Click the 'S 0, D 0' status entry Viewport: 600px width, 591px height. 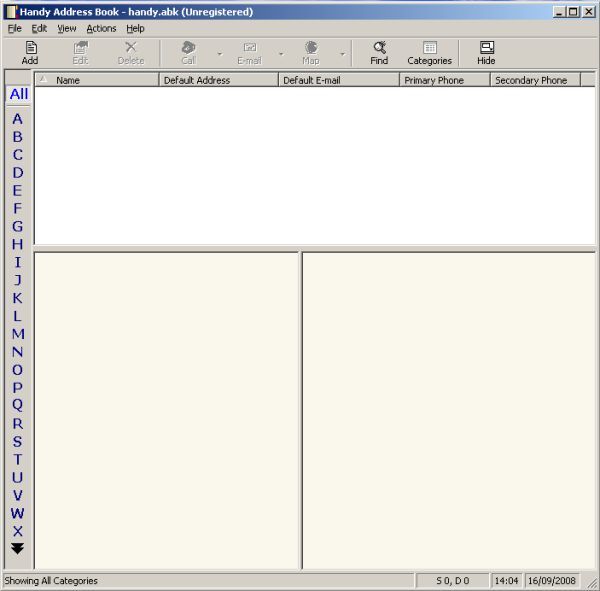453,581
